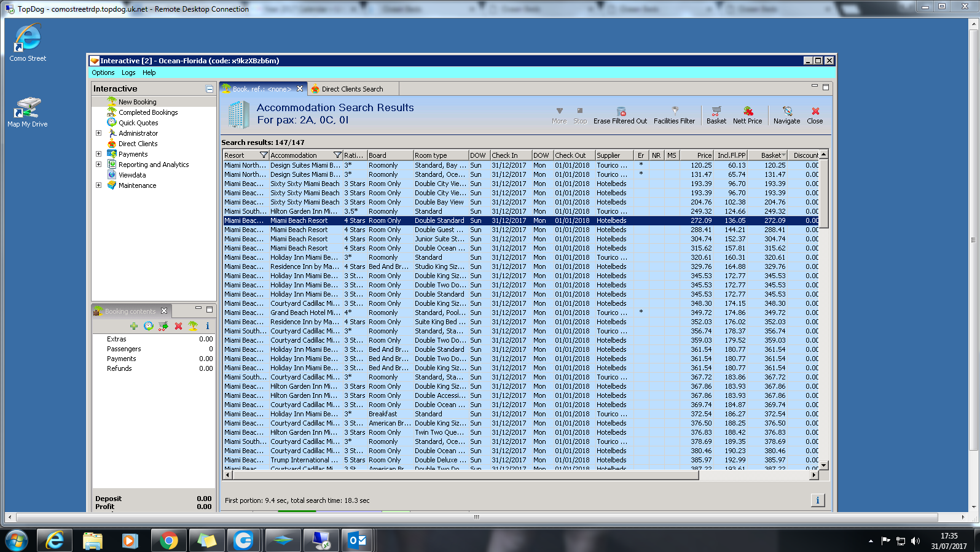Viewport: 980px width, 552px height.
Task: Sort by the Check In column header
Action: pos(511,155)
